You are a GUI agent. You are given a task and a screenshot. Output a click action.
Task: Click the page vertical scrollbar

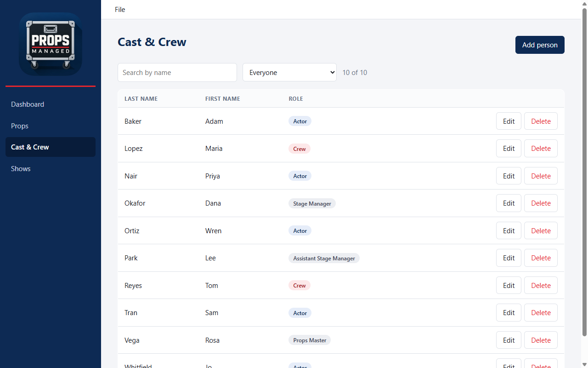585,172
